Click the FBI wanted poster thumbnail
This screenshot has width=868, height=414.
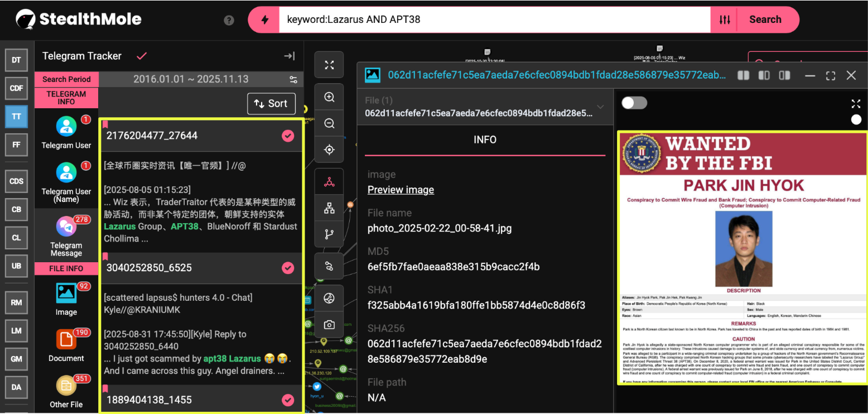point(742,258)
